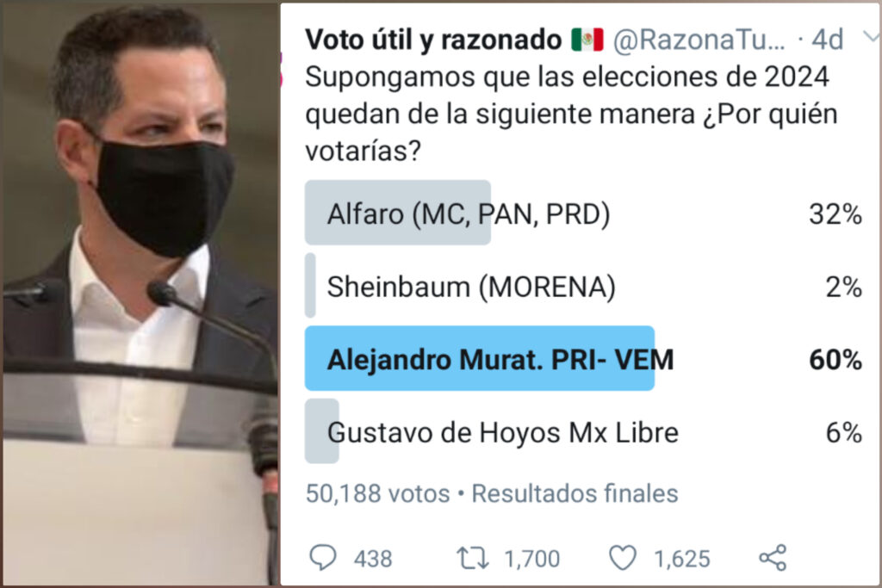This screenshot has width=882, height=588.
Task: Click the 438 replies count
Action: point(373,559)
